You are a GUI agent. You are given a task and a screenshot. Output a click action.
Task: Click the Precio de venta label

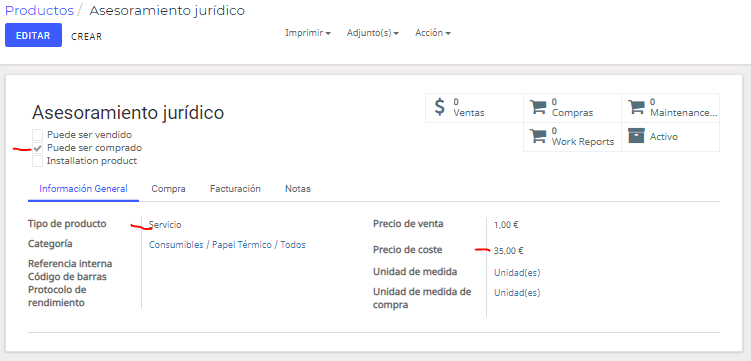(408, 224)
